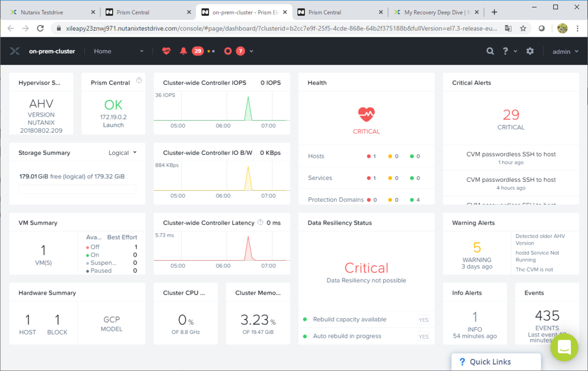Open the chat bubble support widget
The height and width of the screenshot is (371, 588).
(x=564, y=347)
